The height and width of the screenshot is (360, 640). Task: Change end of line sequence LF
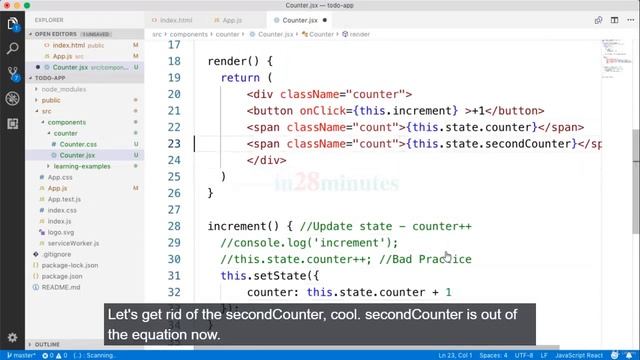pyautogui.click(x=544, y=356)
